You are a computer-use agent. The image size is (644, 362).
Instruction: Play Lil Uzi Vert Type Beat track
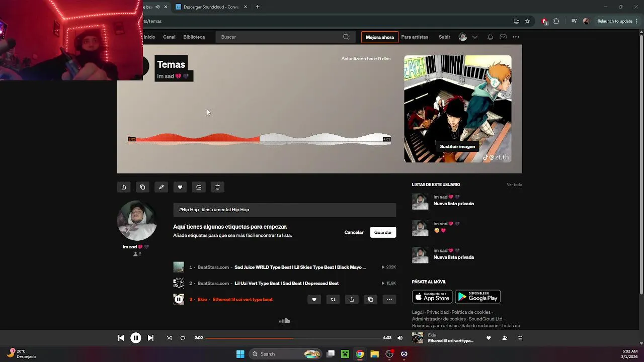coord(286,284)
